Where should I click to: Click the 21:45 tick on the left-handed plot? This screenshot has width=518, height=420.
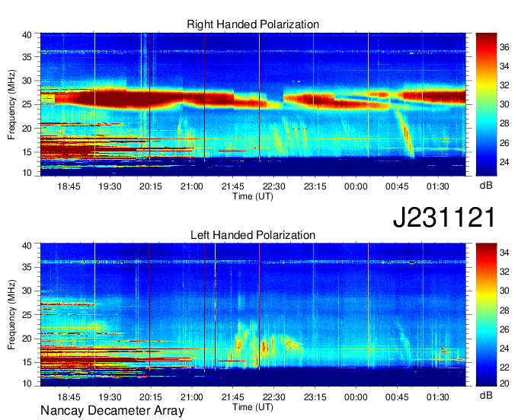232,397
